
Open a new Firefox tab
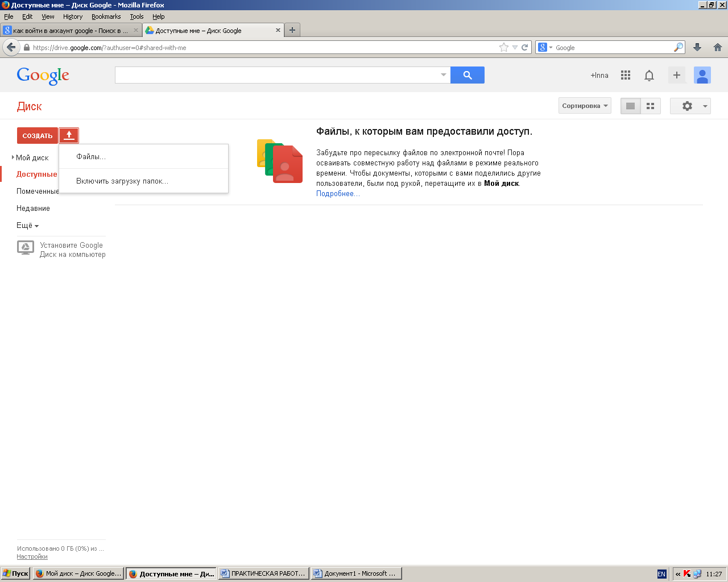[x=292, y=30]
